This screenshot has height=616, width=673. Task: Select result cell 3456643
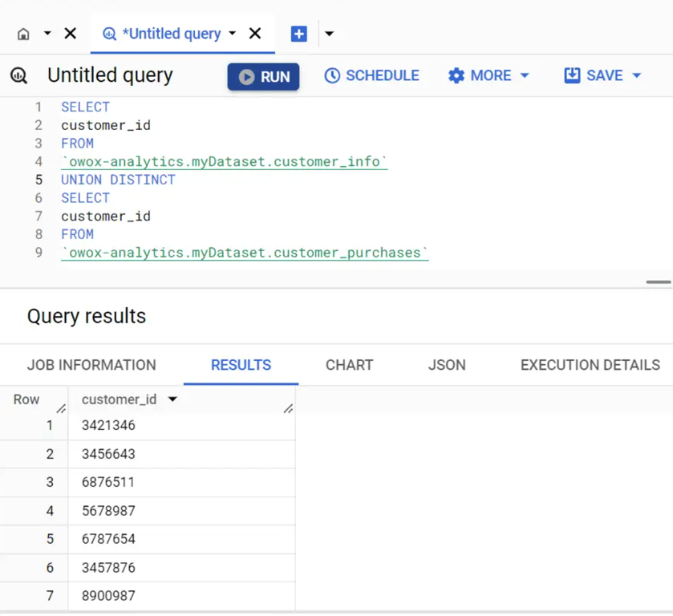tap(181, 454)
